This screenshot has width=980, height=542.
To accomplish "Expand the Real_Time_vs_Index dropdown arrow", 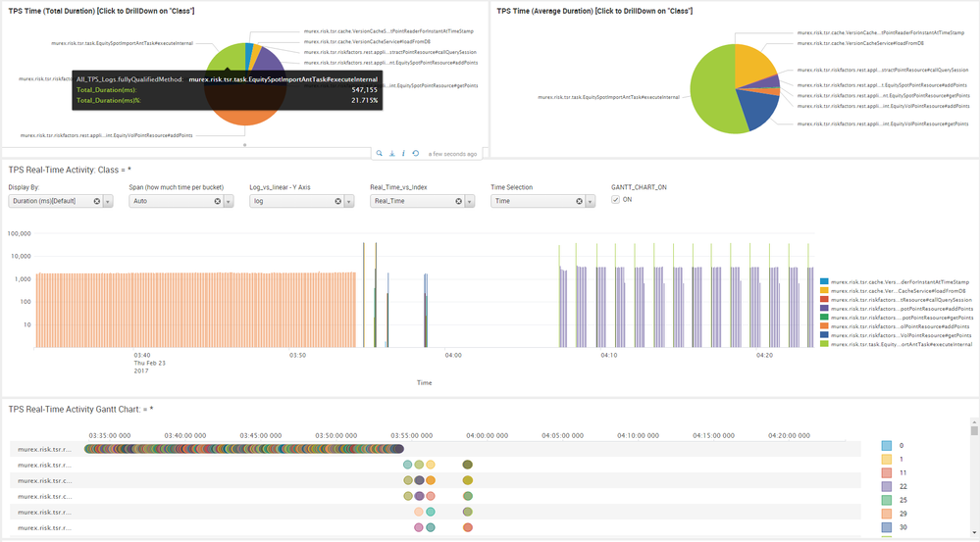I will [x=470, y=201].
